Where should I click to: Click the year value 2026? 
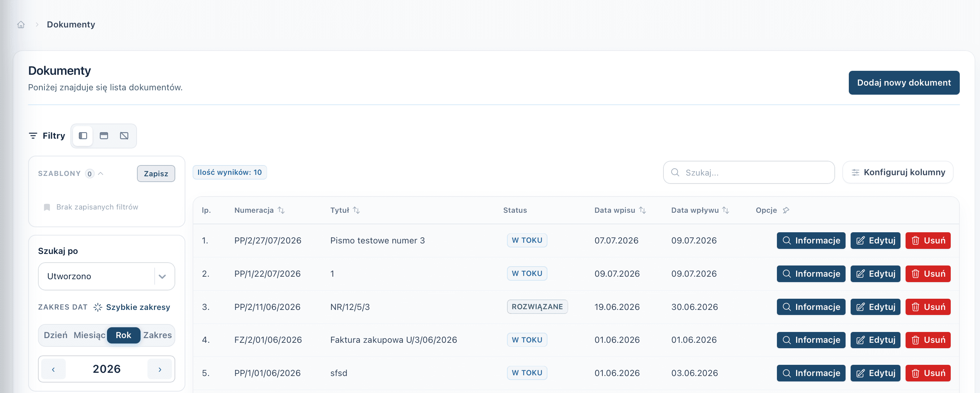pos(107,369)
